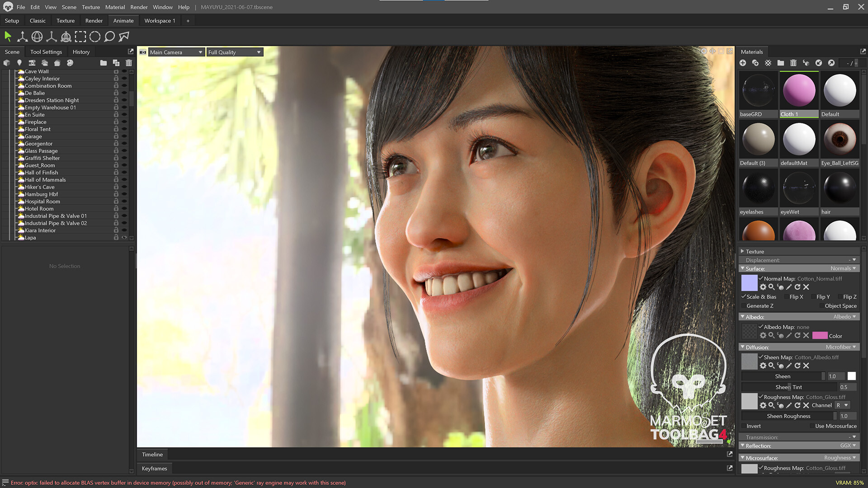Open the Main Camera dropdown
The image size is (868, 488).
tap(175, 52)
